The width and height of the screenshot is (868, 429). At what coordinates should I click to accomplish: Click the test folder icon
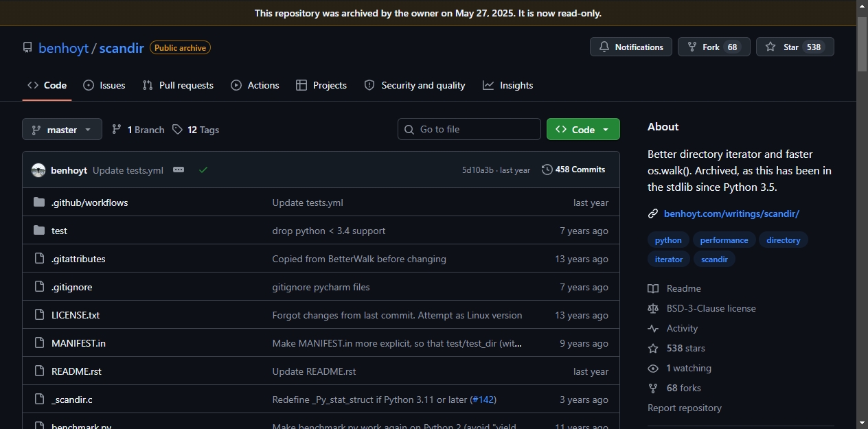(x=39, y=231)
